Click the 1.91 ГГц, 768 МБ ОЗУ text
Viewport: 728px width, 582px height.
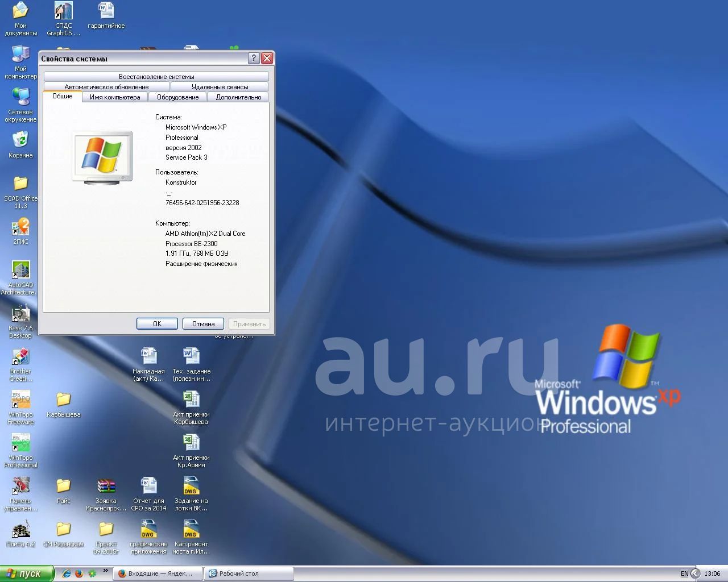tap(197, 253)
